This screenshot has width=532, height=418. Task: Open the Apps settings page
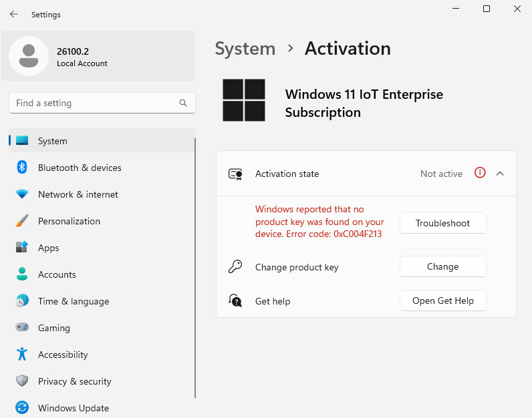[102, 247]
